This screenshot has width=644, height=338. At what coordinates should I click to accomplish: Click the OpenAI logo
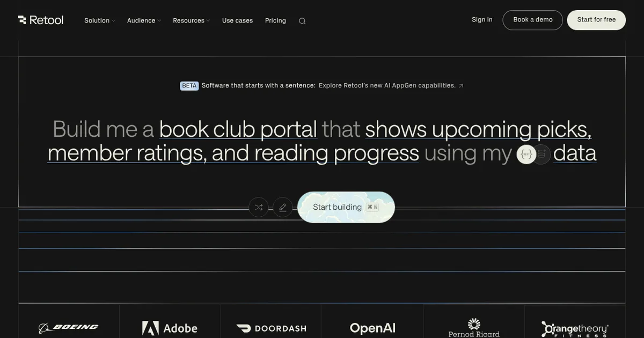(372, 328)
